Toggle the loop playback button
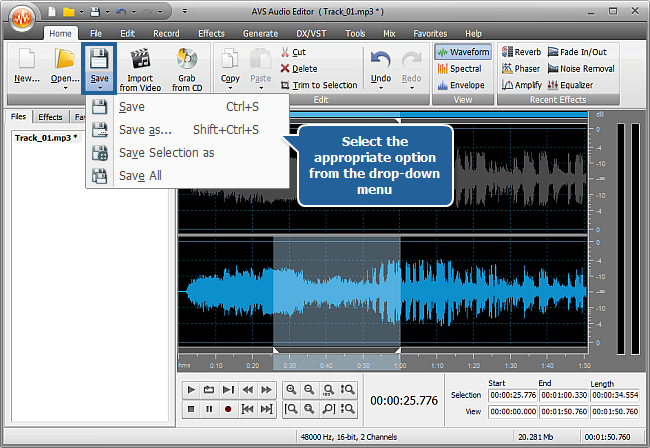This screenshot has width=650, height=448. click(209, 390)
